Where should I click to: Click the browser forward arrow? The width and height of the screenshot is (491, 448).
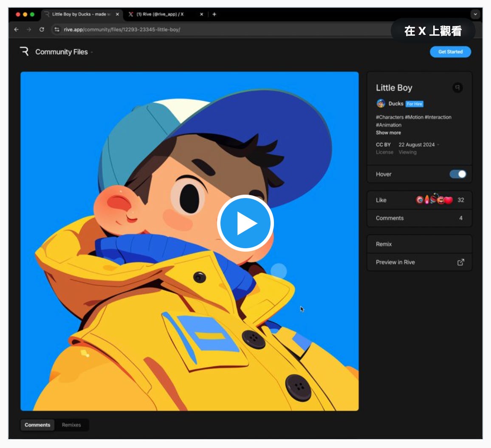[x=29, y=29]
